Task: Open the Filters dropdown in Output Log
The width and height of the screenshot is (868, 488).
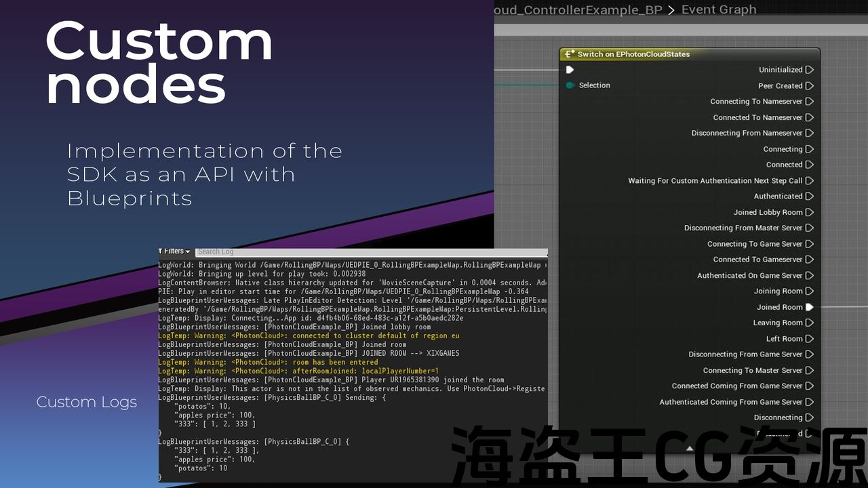Action: (x=174, y=251)
